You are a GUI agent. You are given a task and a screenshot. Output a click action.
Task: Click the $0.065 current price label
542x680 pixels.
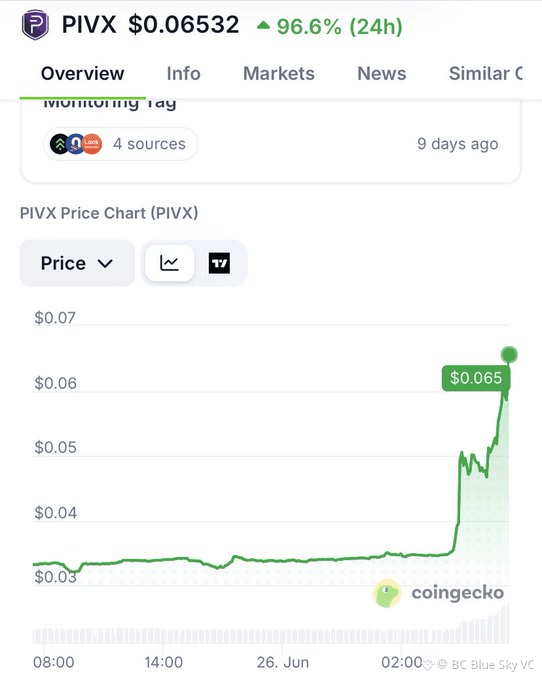coord(476,378)
